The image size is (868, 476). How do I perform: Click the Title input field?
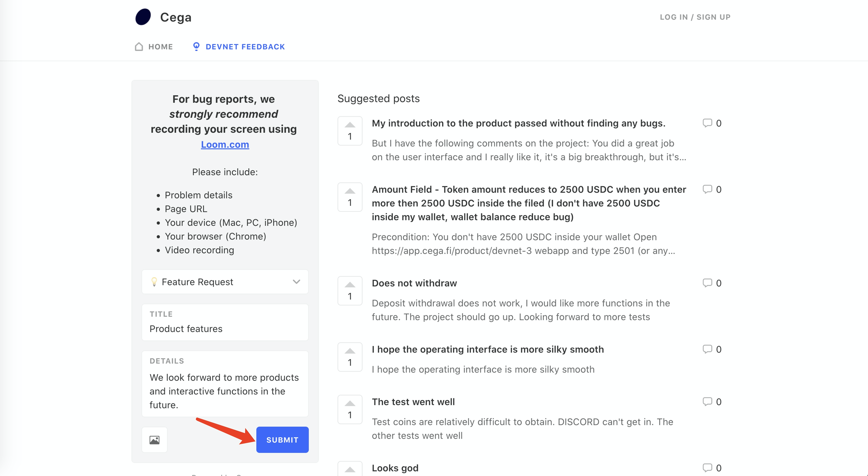pyautogui.click(x=225, y=328)
